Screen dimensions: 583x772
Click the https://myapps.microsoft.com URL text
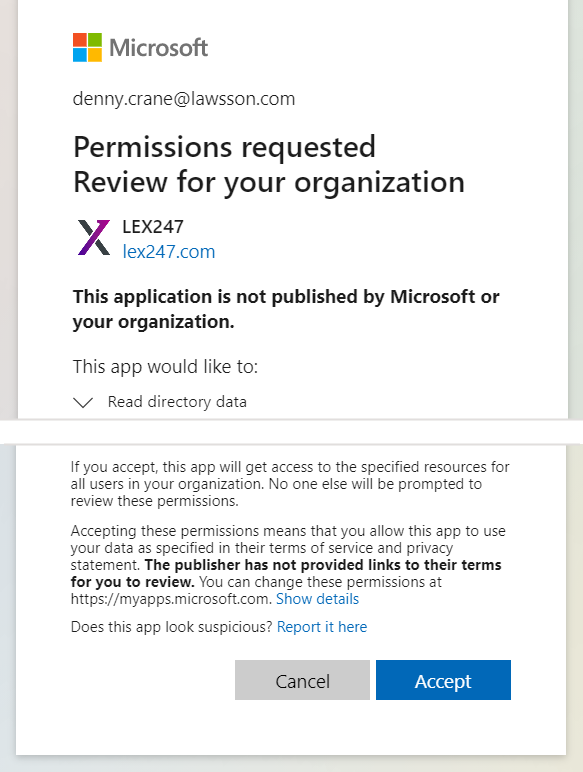170,599
